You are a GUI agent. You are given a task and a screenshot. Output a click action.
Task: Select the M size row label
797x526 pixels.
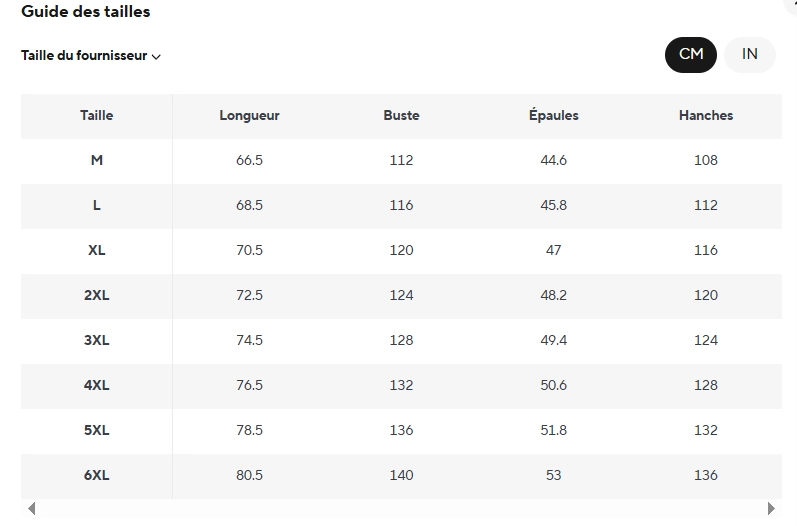coord(97,161)
